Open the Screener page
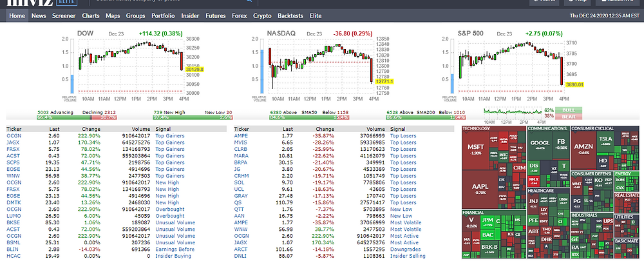644x263 pixels. [64, 15]
